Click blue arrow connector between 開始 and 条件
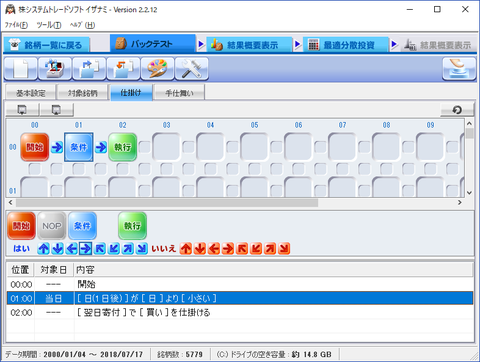Viewport: 480px width, 362px height. [x=57, y=147]
